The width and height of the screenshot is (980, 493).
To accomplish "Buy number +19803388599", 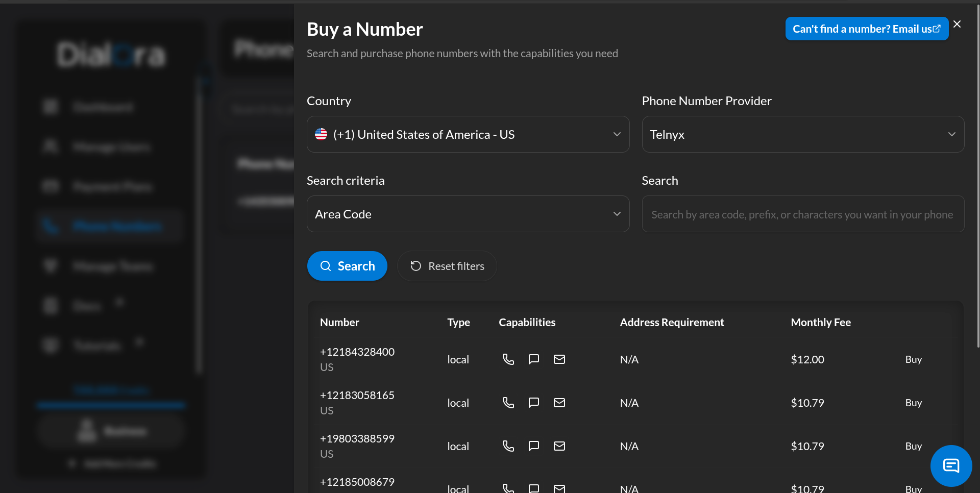I will 913,446.
